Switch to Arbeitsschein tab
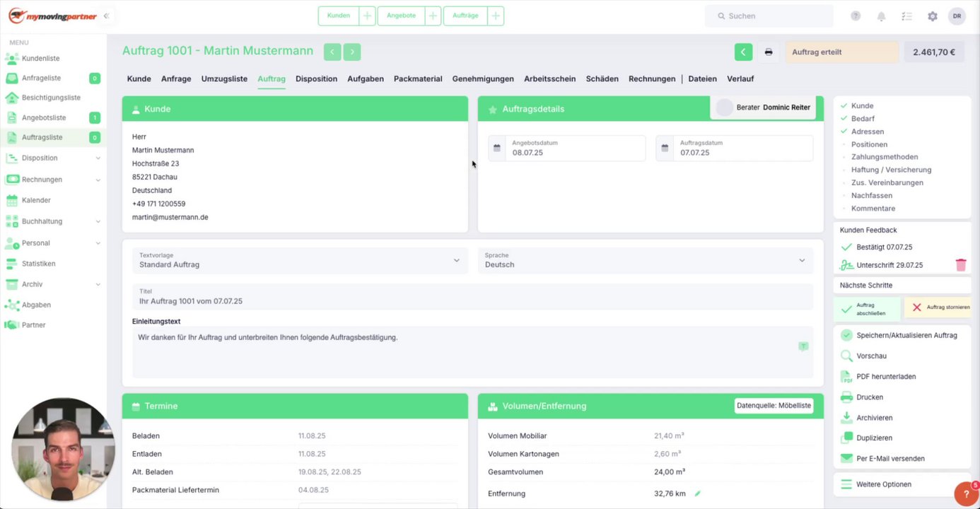Image resolution: width=980 pixels, height=509 pixels. coord(550,78)
